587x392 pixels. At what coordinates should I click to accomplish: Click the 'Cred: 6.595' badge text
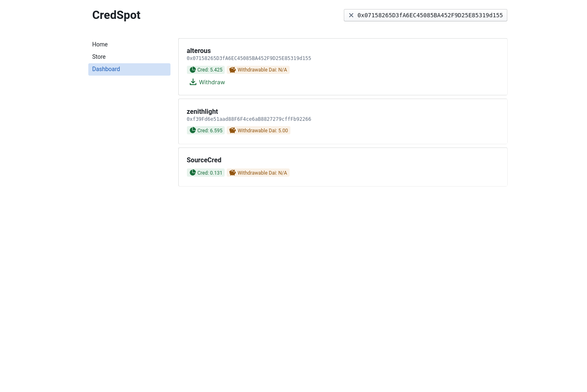(x=210, y=131)
